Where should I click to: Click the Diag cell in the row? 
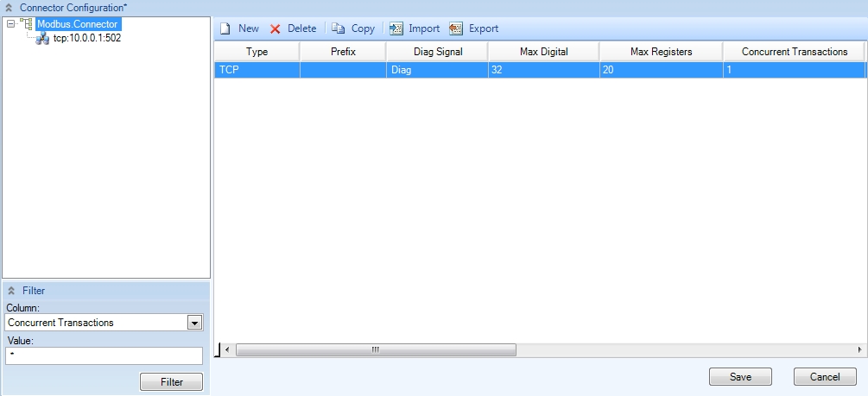[437, 70]
